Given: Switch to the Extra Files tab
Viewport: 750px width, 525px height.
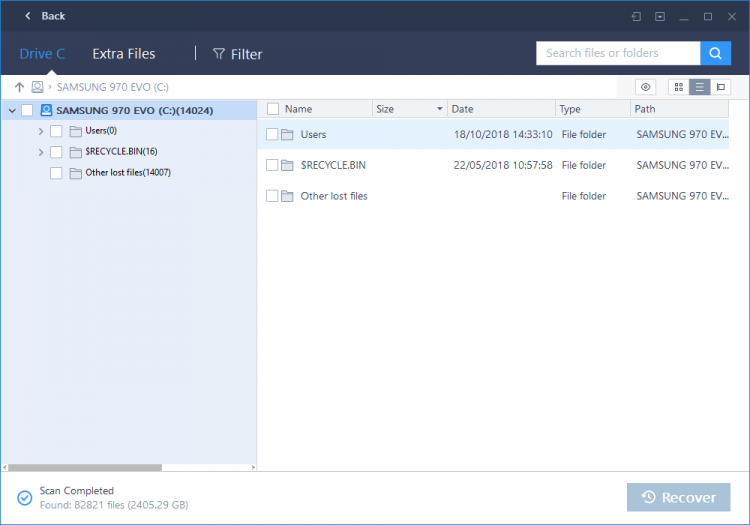Looking at the screenshot, I should click(124, 54).
